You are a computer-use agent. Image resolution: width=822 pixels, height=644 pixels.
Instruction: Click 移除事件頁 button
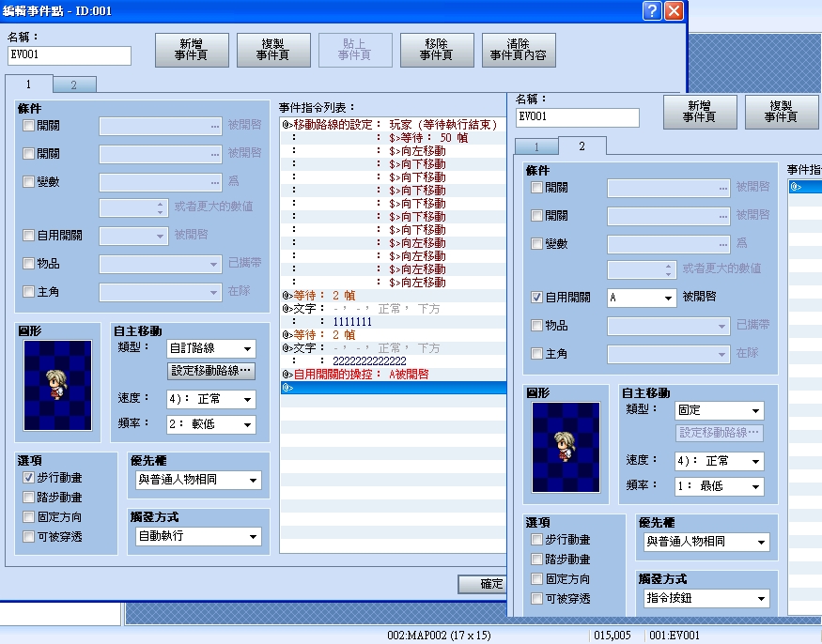[437, 51]
